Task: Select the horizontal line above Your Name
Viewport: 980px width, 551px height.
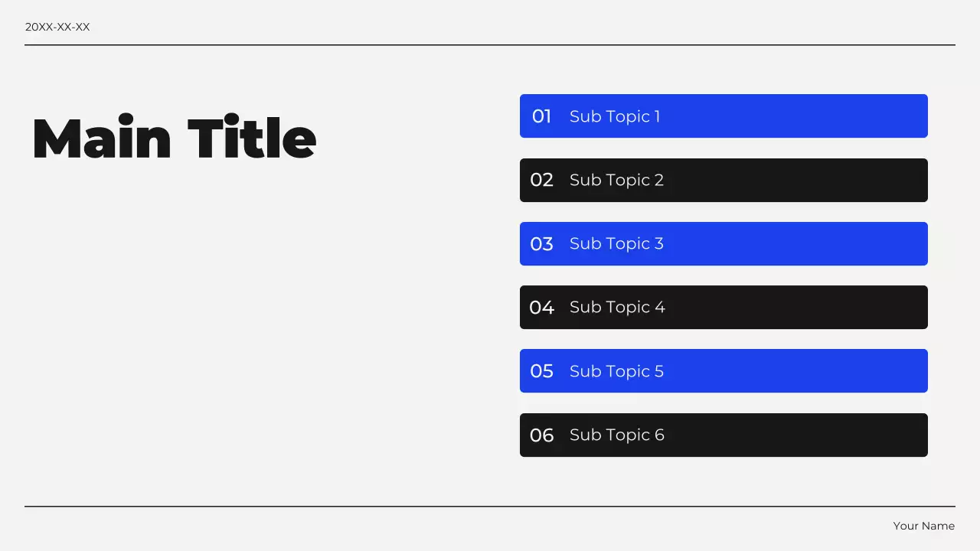Action: coord(490,507)
